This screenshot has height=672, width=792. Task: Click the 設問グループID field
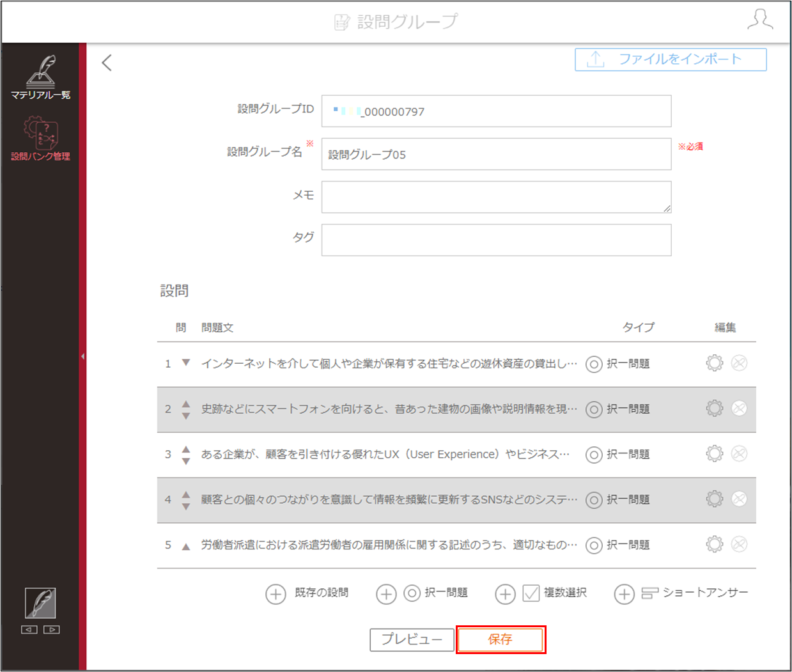(496, 111)
